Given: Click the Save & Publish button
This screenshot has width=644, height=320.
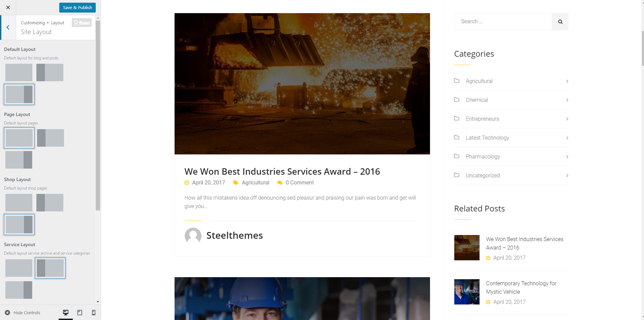Looking at the screenshot, I should [x=78, y=7].
